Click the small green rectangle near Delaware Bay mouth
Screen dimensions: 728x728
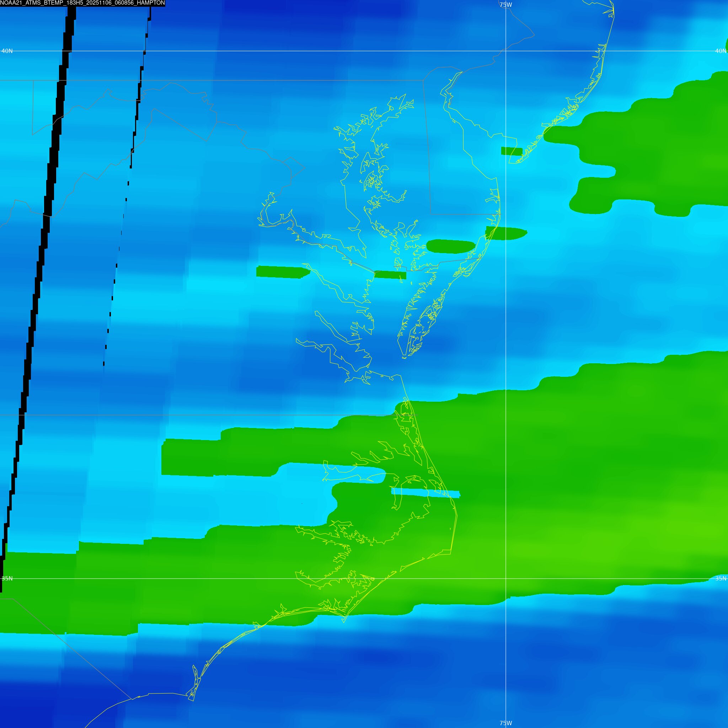[x=511, y=151]
